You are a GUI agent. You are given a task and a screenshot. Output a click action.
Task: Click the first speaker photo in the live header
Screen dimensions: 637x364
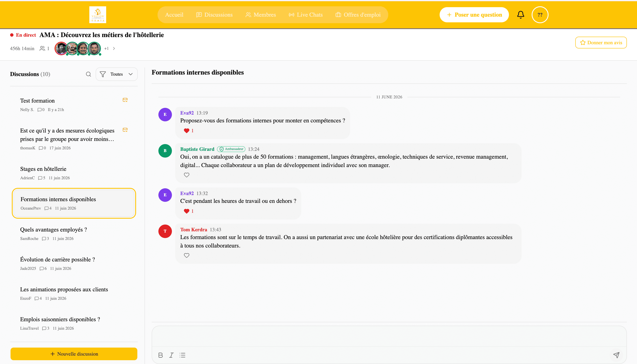(x=61, y=48)
